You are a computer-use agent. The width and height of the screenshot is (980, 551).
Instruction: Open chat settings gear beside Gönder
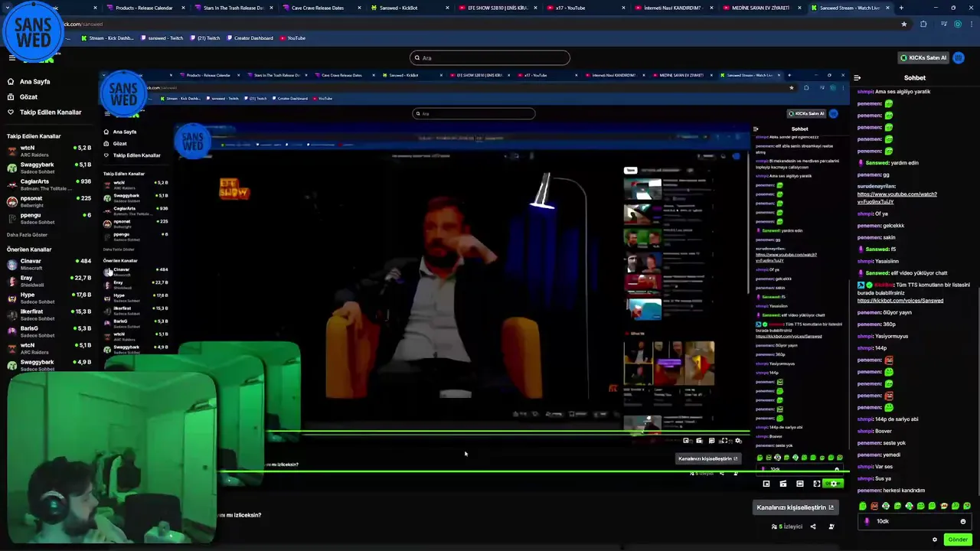[x=935, y=540]
